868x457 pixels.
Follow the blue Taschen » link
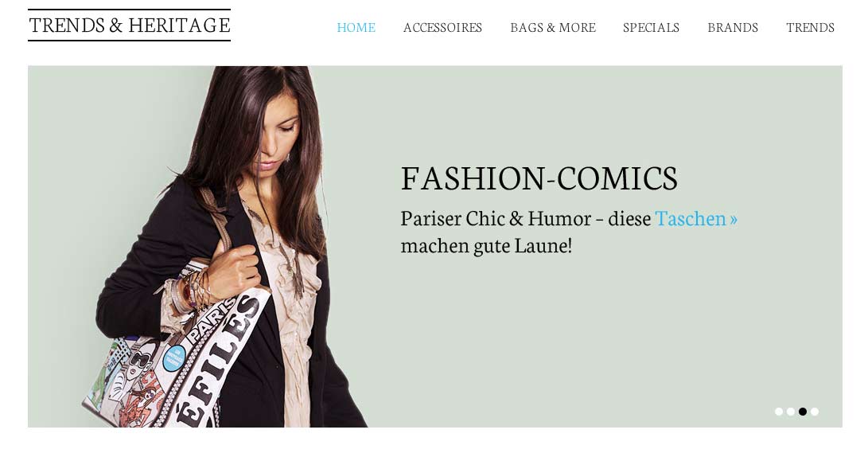pyautogui.click(x=696, y=218)
